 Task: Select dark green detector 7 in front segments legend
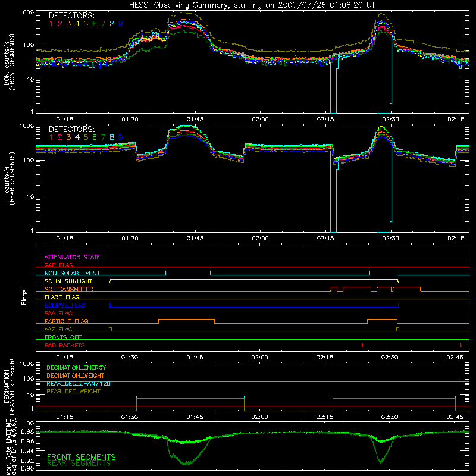click(103, 24)
